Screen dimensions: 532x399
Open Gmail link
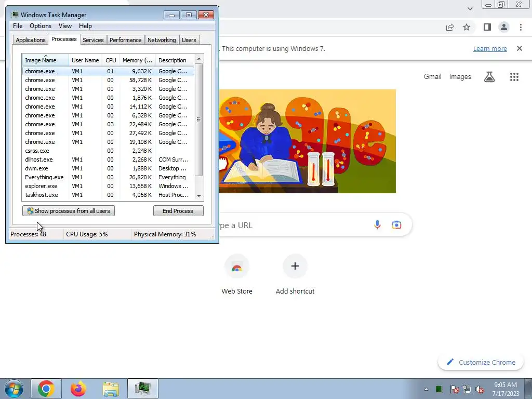(432, 77)
